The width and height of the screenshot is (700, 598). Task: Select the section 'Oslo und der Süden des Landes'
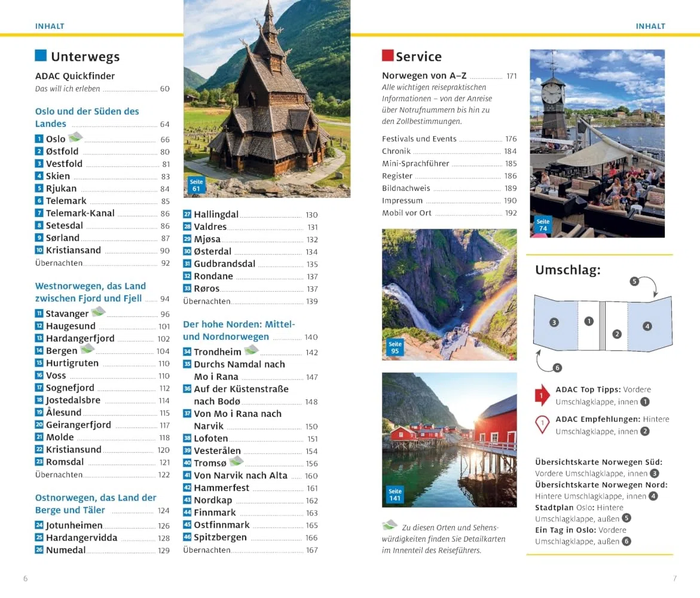tap(102, 117)
